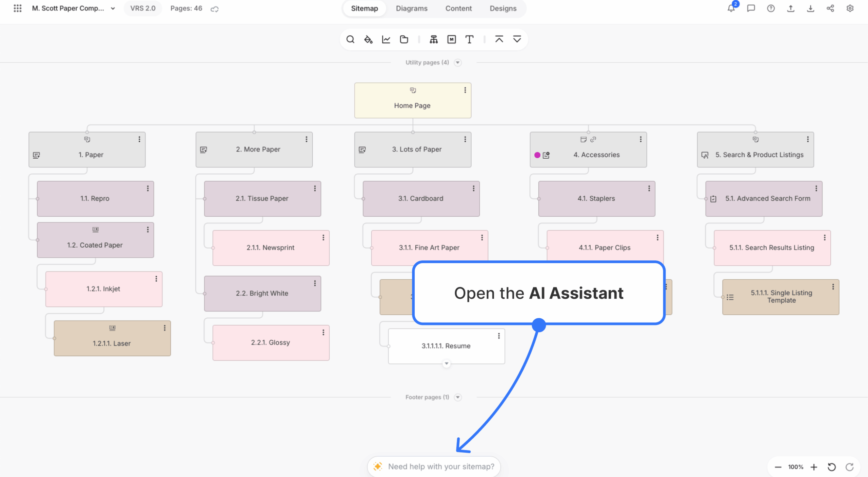Switch to the Diagrams tab

pyautogui.click(x=412, y=8)
